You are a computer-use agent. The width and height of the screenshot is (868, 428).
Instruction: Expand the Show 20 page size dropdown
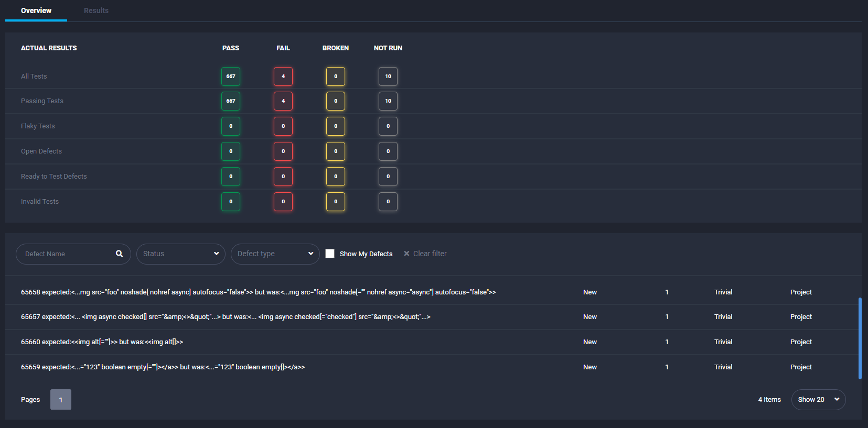[818, 400]
